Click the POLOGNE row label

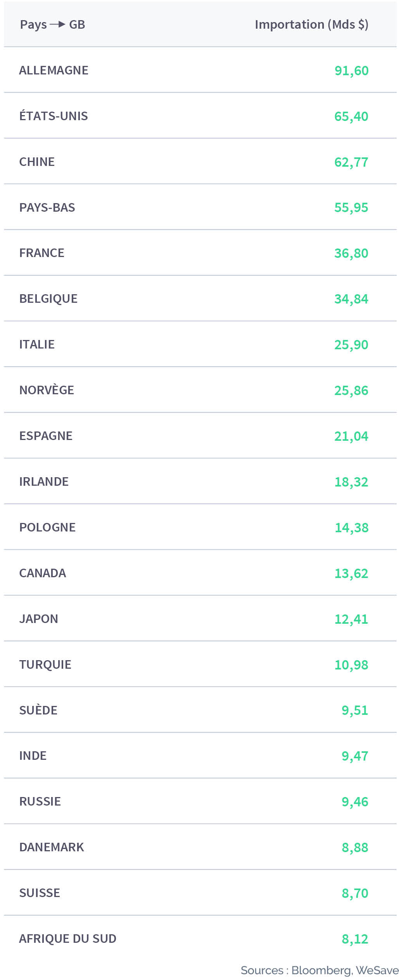47,527
